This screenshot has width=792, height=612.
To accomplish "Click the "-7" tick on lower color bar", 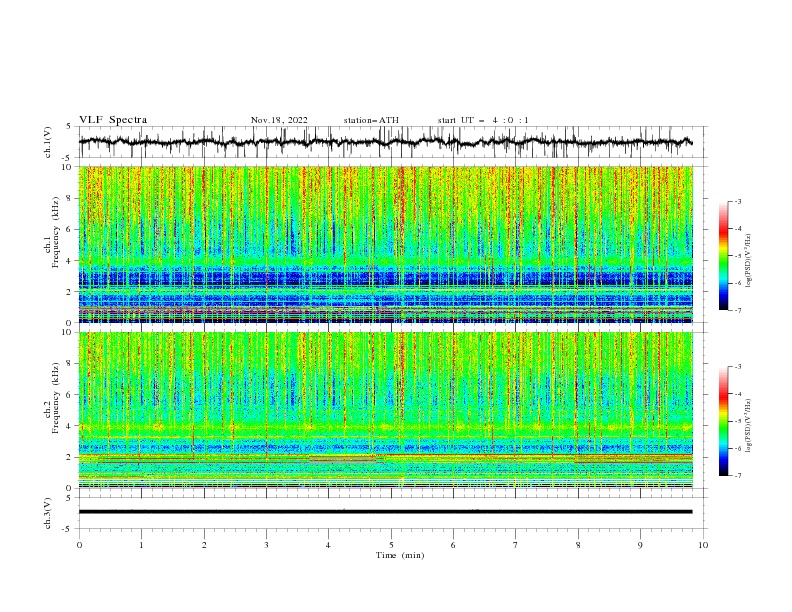I will tap(738, 476).
